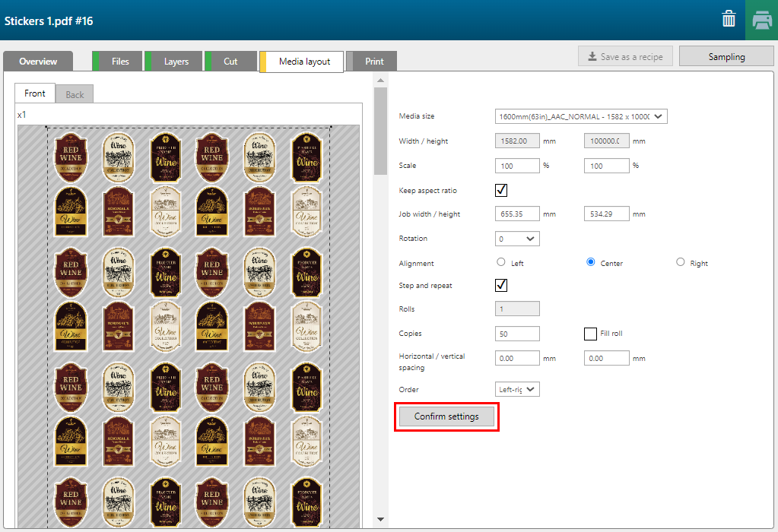Switch to the Overview tab
This screenshot has width=778, height=532.
tap(38, 62)
